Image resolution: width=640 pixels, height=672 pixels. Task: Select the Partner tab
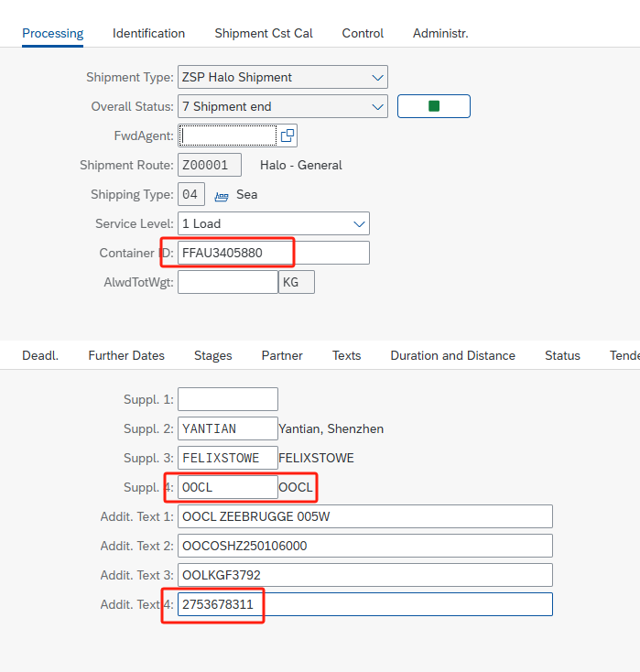282,355
